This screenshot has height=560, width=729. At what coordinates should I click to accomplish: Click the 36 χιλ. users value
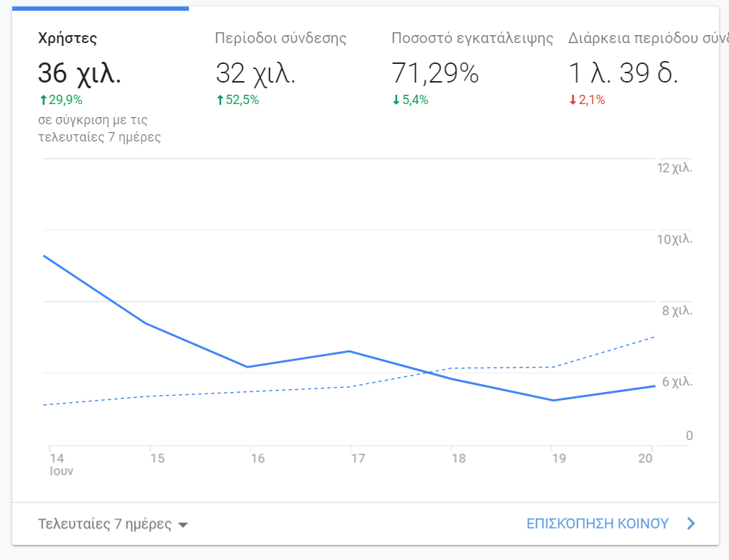coord(79,73)
